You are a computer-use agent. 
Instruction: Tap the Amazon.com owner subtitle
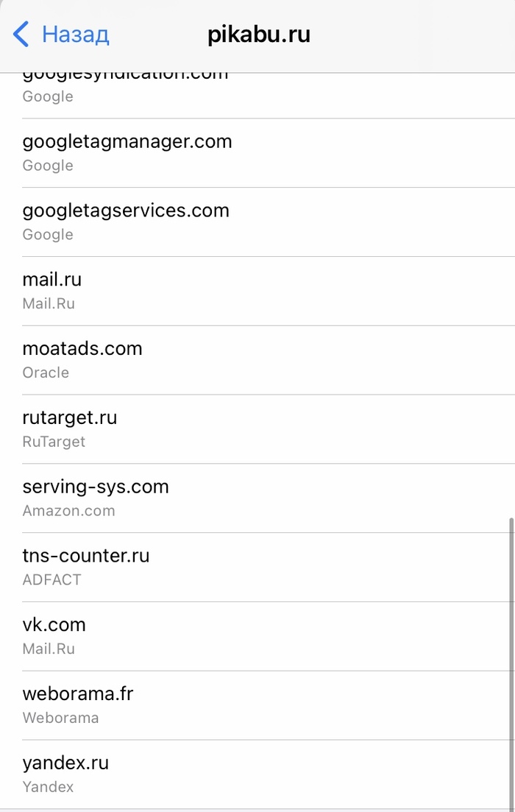point(68,511)
